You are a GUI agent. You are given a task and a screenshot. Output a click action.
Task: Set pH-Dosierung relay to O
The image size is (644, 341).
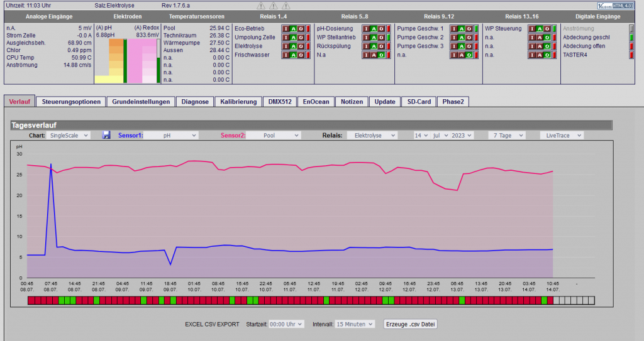pos(381,29)
